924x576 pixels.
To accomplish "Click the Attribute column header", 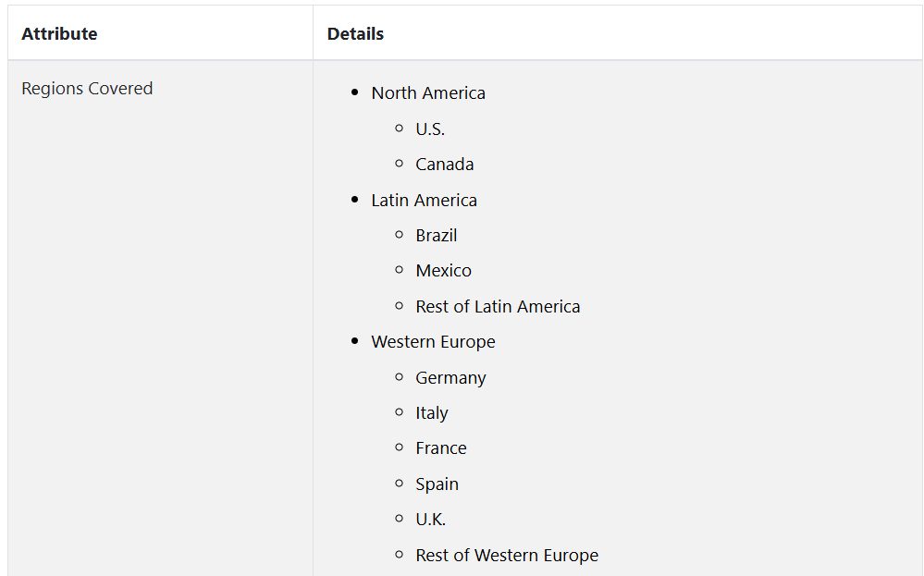I will (x=59, y=34).
